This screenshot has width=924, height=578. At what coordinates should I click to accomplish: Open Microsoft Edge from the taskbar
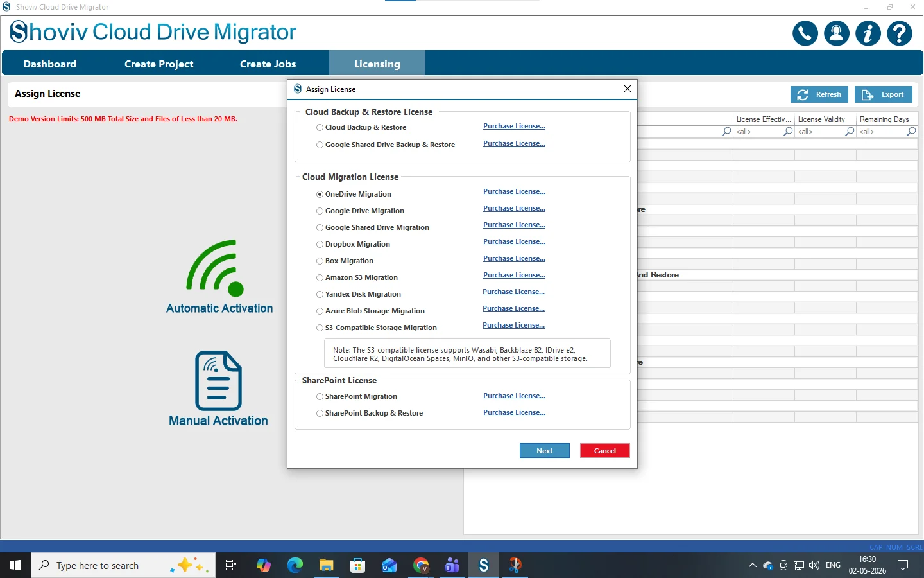click(x=295, y=565)
